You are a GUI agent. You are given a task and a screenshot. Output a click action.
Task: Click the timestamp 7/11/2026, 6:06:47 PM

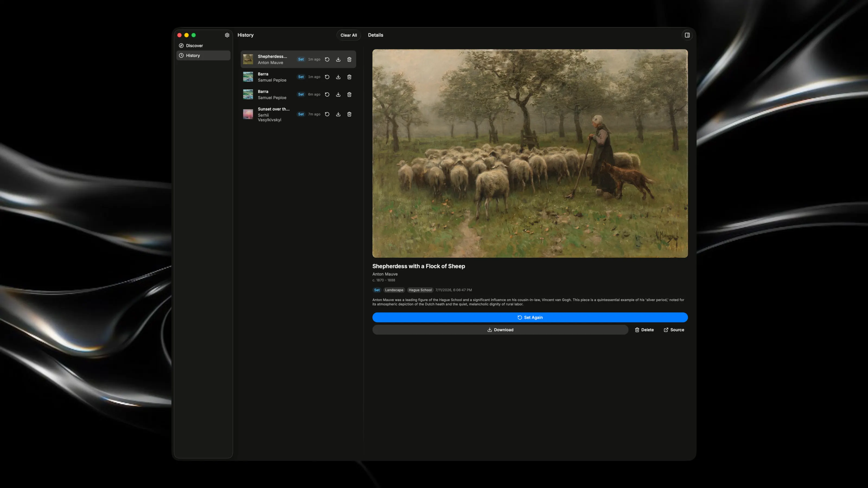pyautogui.click(x=453, y=290)
